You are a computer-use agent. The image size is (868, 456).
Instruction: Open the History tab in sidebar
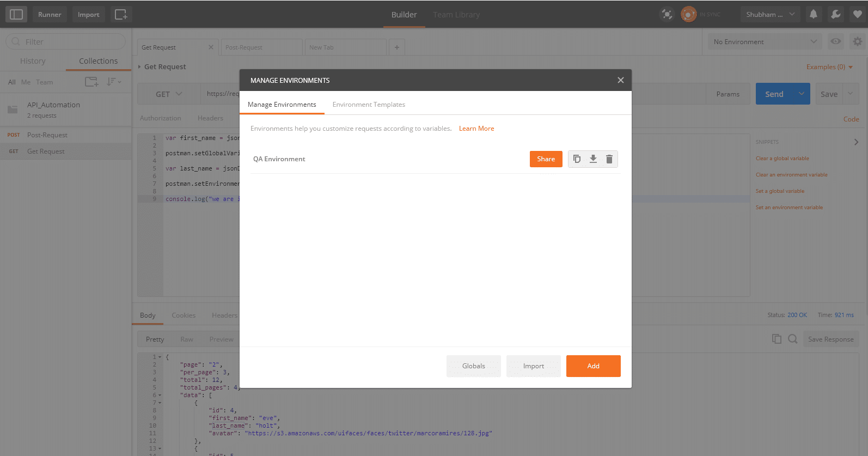pos(33,61)
